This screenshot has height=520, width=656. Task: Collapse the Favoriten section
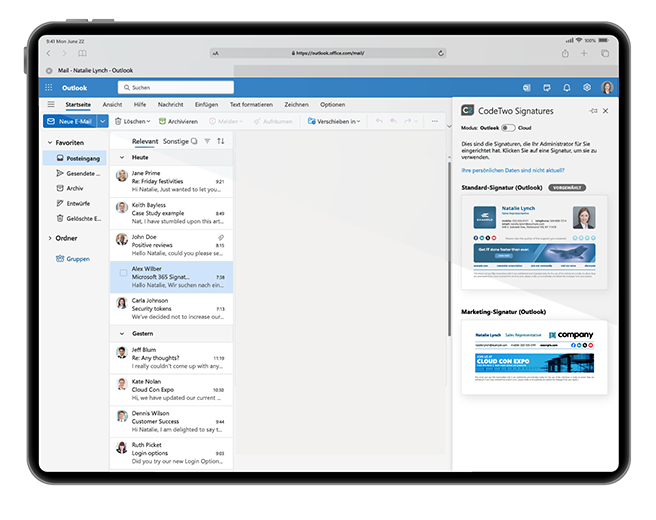coord(50,143)
